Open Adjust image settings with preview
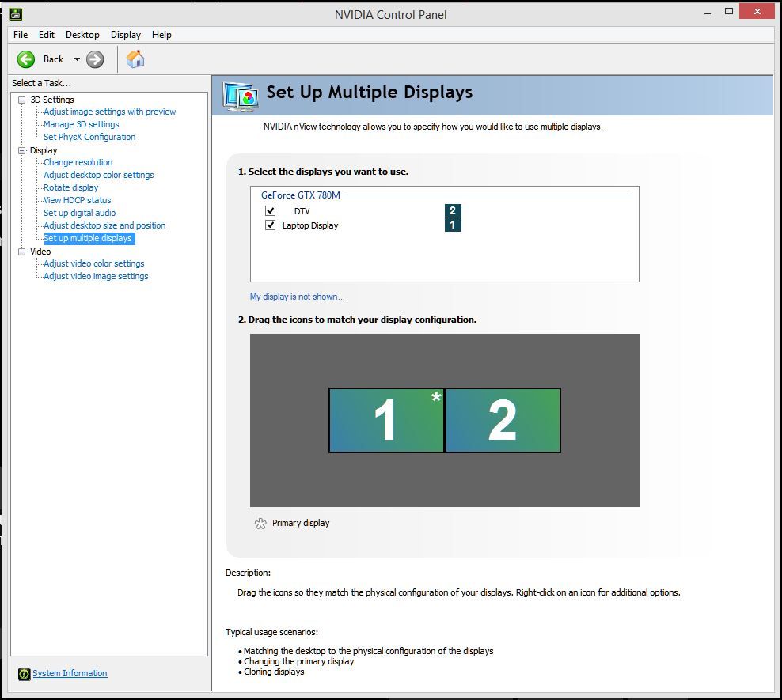The image size is (782, 700). [110, 112]
